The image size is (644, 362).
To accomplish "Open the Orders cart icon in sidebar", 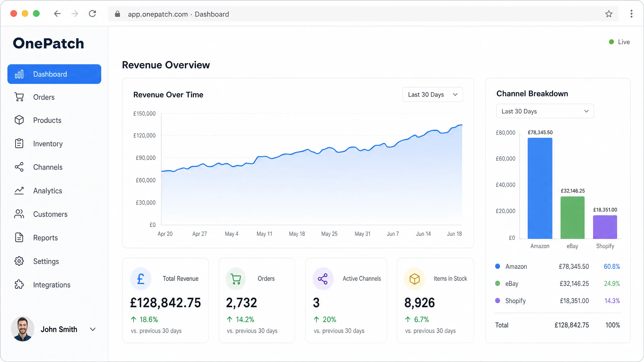I will pos(19,97).
